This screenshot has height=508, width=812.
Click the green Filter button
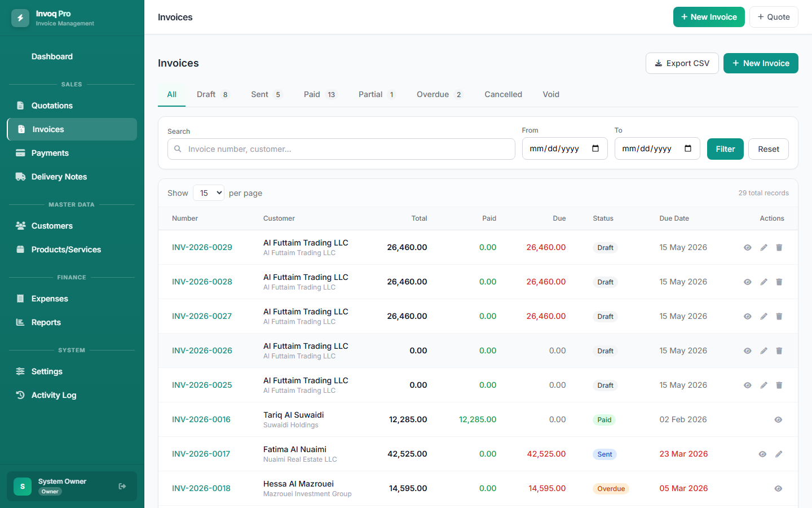point(725,149)
